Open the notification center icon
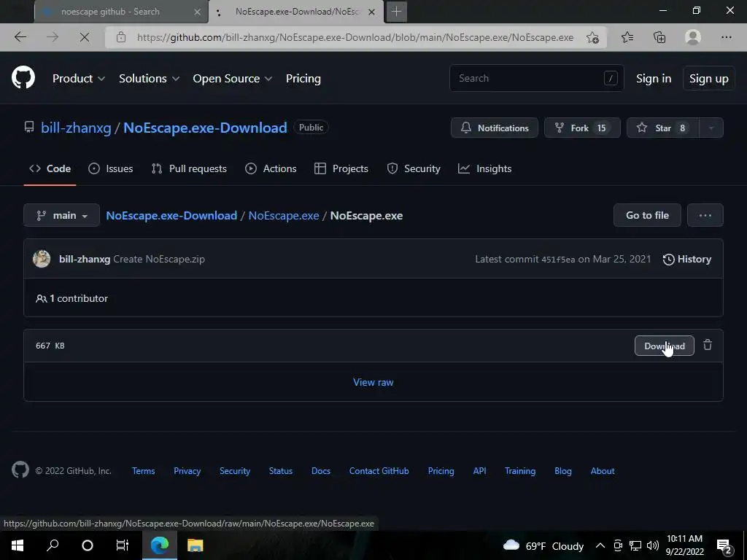The image size is (747, 560). (724, 546)
